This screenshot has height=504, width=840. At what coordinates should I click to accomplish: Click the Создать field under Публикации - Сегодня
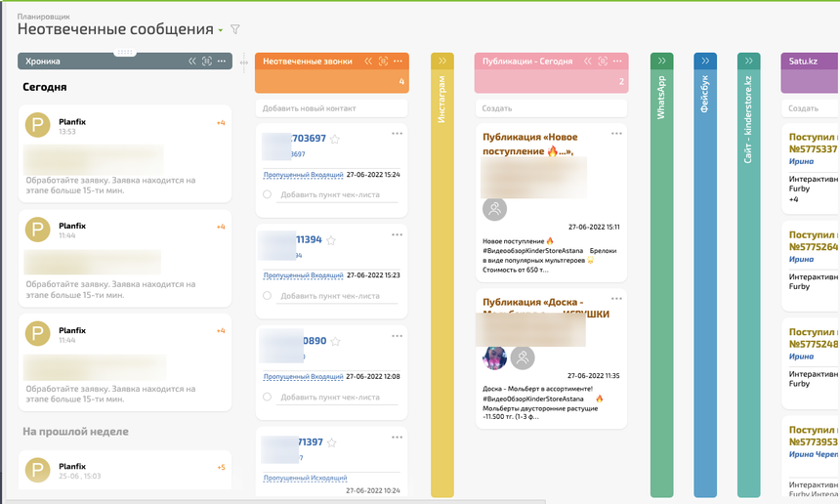(x=550, y=108)
